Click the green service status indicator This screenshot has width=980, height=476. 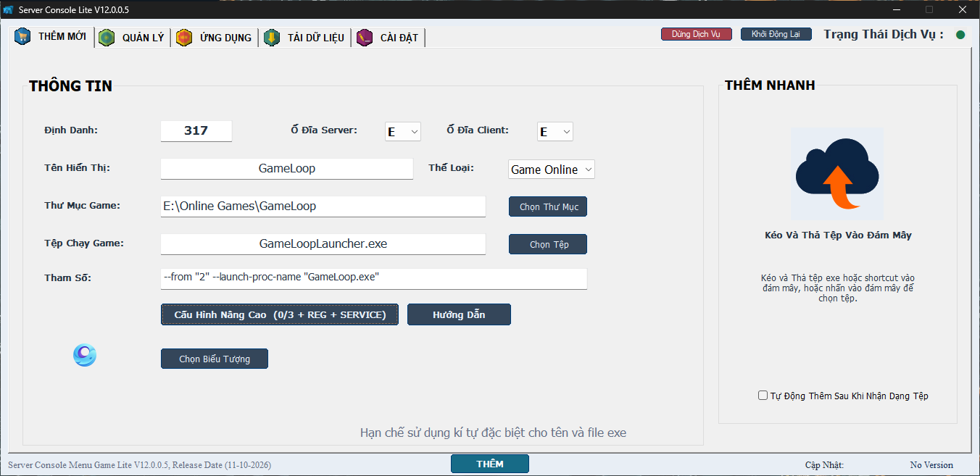click(960, 35)
